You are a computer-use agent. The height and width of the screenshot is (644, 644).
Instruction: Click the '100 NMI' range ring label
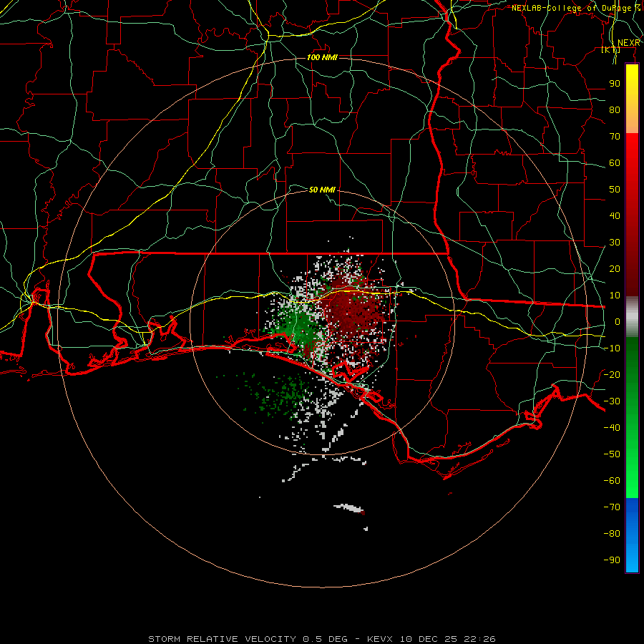(322, 57)
